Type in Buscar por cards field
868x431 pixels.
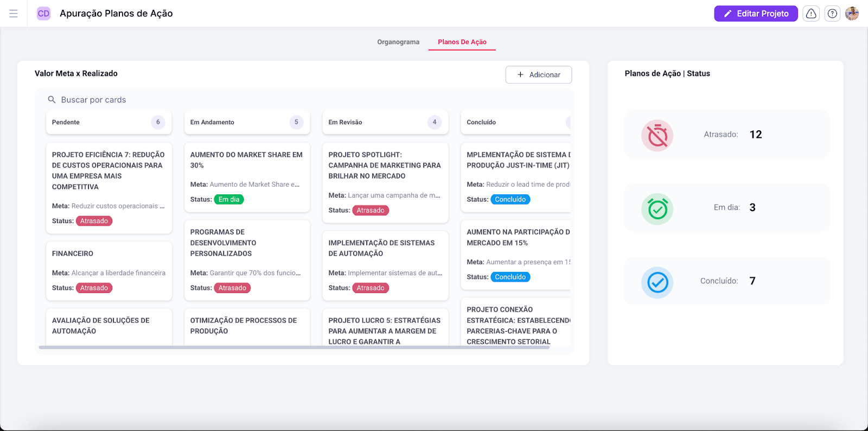tap(217, 100)
